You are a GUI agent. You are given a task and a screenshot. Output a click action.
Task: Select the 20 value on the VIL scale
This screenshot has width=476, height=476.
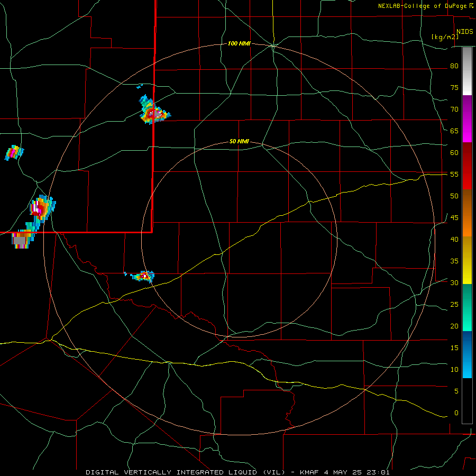[454, 326]
